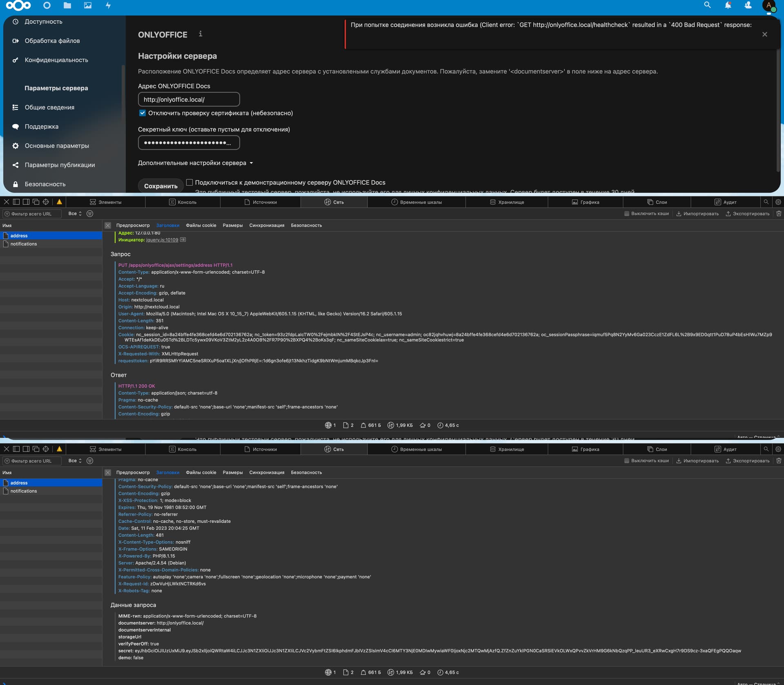Open the Photos app icon in the Nextcloud header
784x685 pixels.
(88, 5)
